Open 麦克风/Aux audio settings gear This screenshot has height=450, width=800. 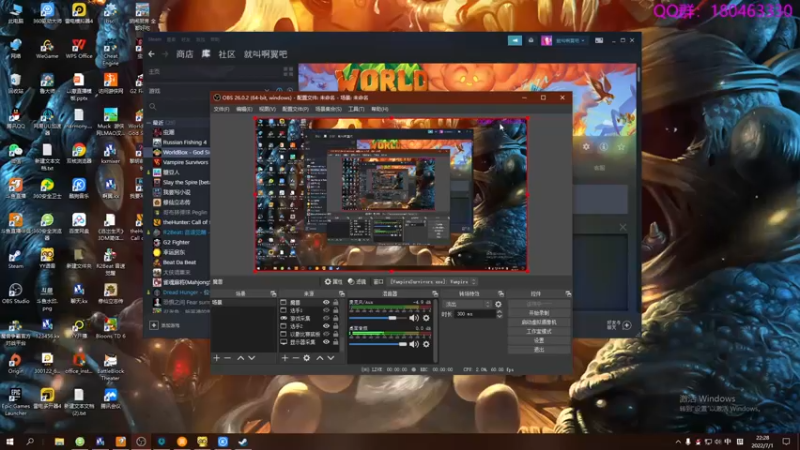[x=426, y=318]
